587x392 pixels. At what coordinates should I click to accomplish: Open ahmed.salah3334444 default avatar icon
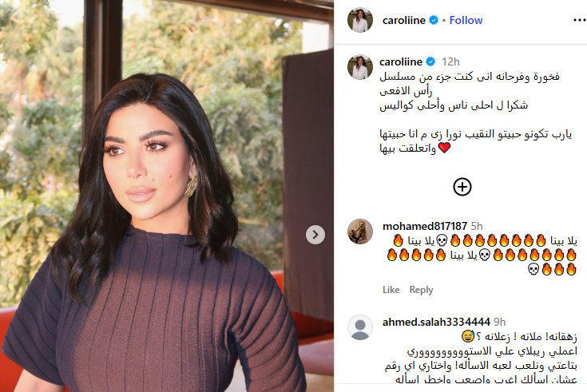pos(360,327)
